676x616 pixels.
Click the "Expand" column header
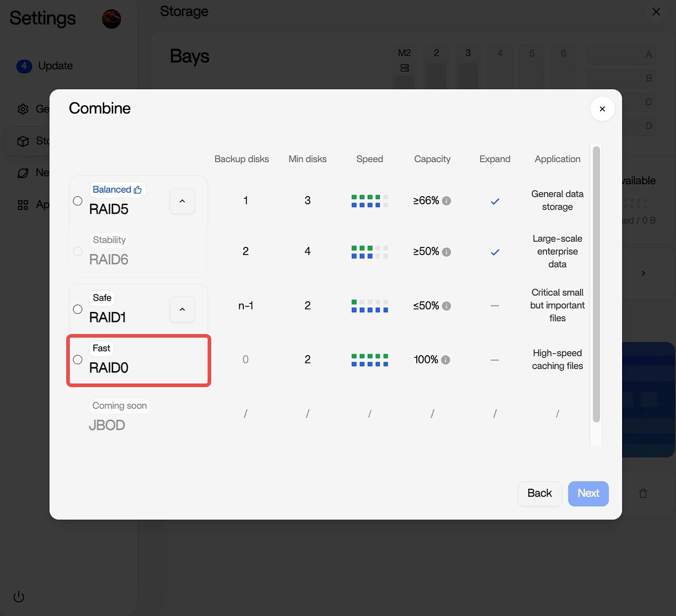click(x=495, y=159)
